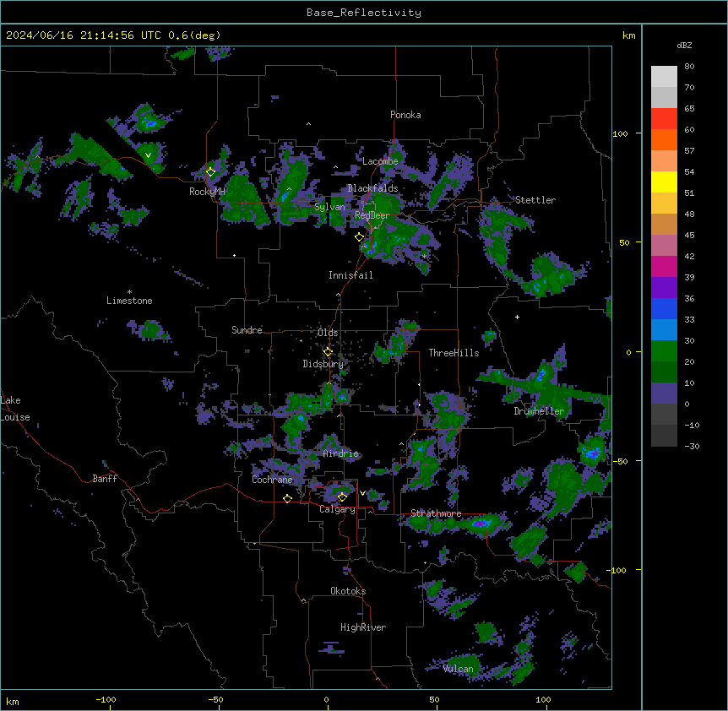728x711 pixels.
Task: Click the Didsbury label
Action: [323, 364]
